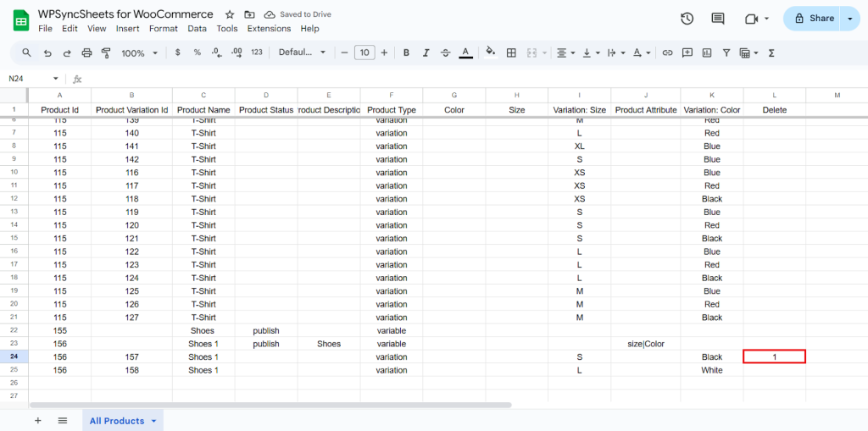This screenshot has height=431, width=868.
Task: Open the Data menu
Action: pyautogui.click(x=197, y=29)
